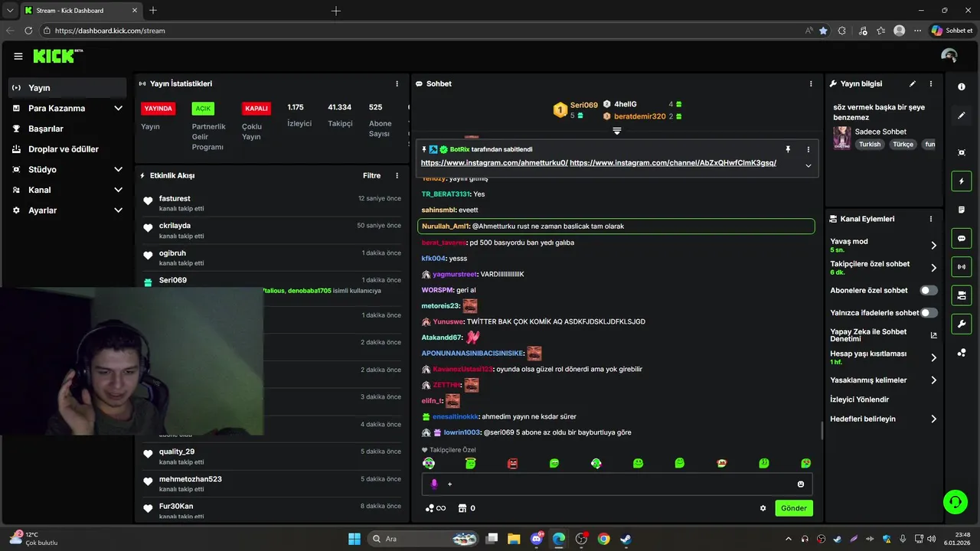Open Sohbet panel three-dot options
The image size is (980, 551).
point(811,83)
